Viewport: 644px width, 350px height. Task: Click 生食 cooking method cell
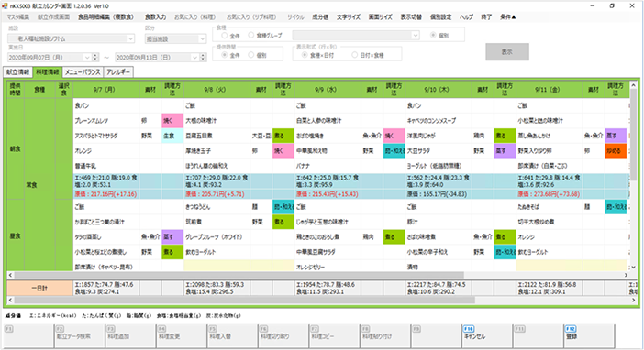[x=172, y=136]
